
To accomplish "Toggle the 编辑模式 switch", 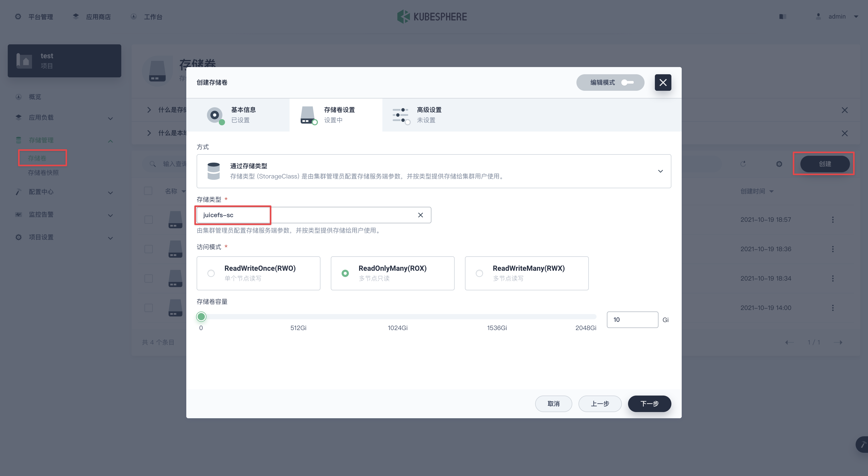I will pyautogui.click(x=627, y=83).
